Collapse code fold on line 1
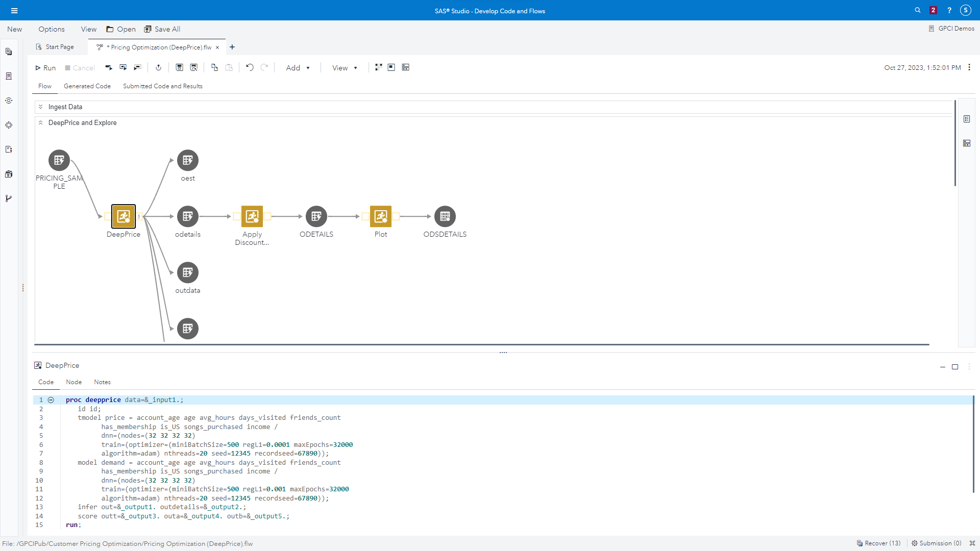 click(51, 400)
